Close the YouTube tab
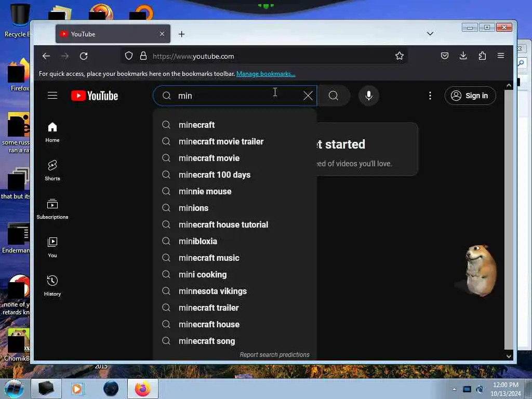The height and width of the screenshot is (399, 532). pos(162,34)
